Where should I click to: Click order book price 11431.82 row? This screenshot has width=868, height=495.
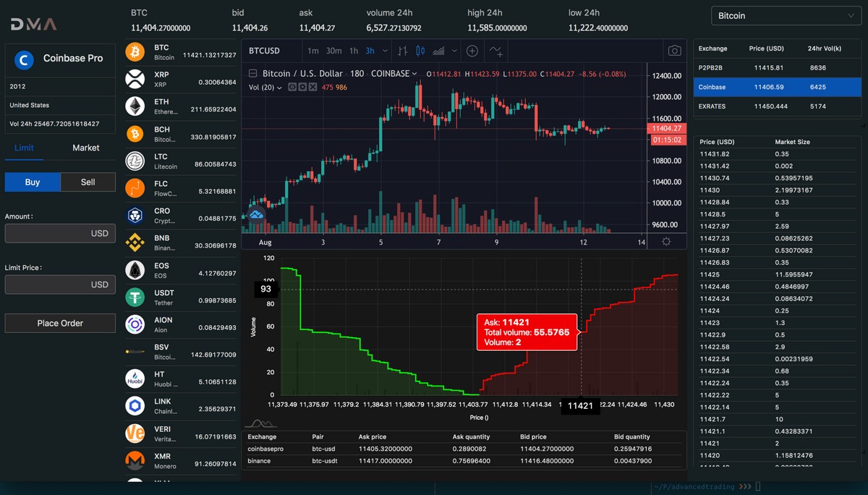tap(778, 154)
